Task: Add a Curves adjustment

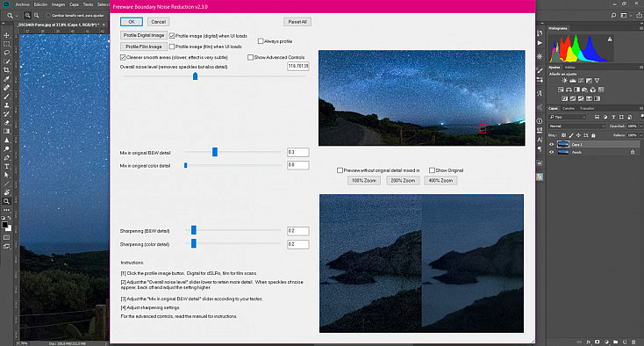Action: click(x=581, y=81)
